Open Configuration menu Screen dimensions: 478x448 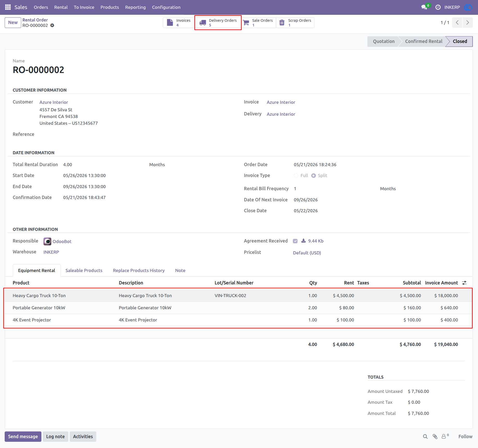(166, 7)
